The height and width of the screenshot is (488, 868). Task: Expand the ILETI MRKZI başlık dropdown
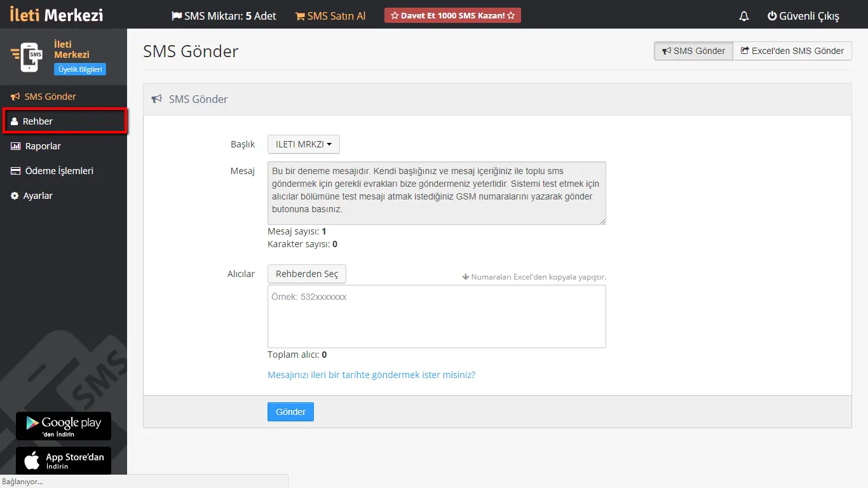pos(304,144)
